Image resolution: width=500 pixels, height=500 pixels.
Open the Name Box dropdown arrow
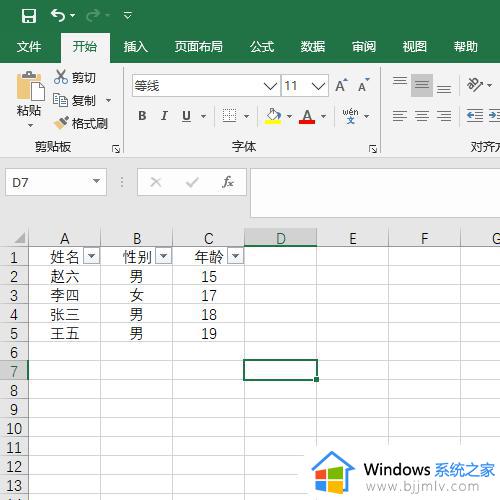pos(96,181)
